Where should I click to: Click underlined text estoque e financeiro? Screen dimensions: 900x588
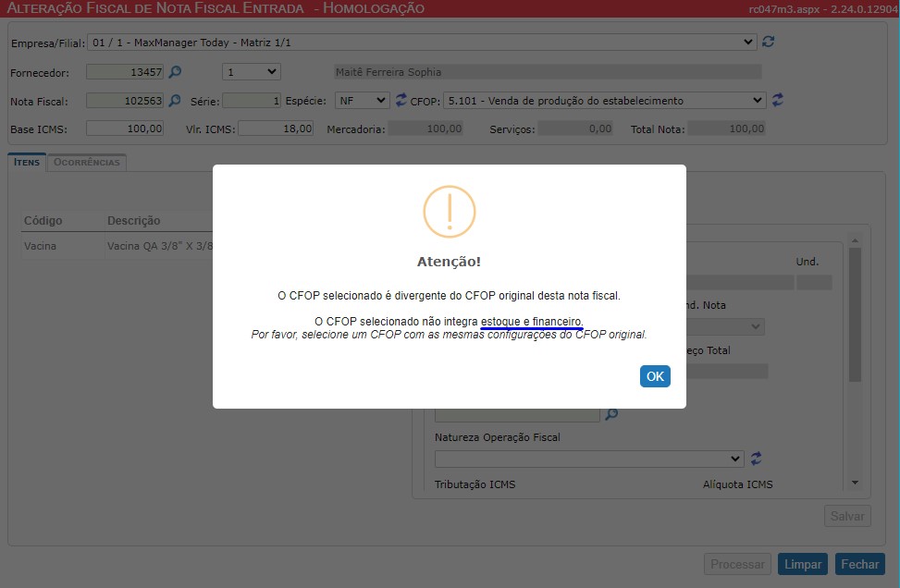532,321
